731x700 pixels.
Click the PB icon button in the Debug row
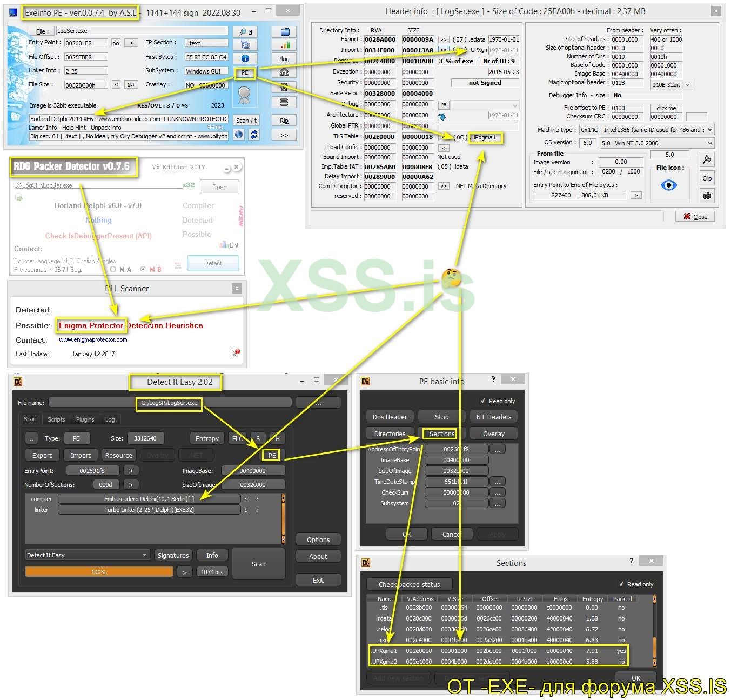[444, 105]
